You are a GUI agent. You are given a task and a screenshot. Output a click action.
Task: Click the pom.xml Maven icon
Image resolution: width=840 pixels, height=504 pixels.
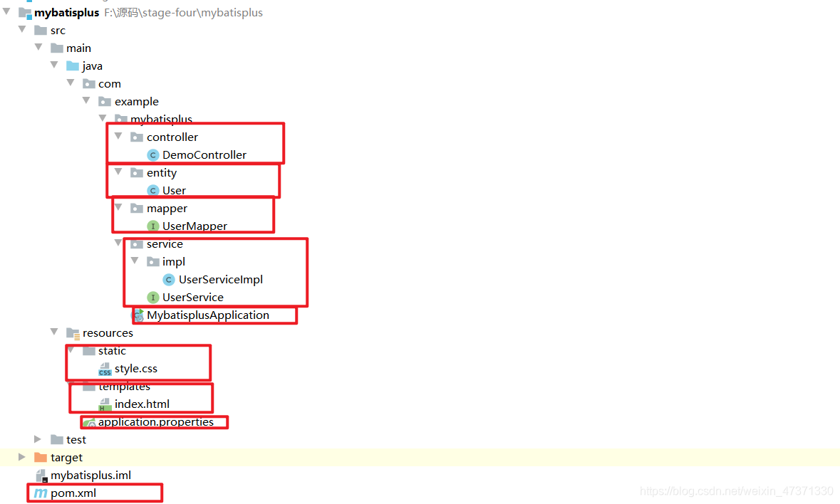click(41, 493)
